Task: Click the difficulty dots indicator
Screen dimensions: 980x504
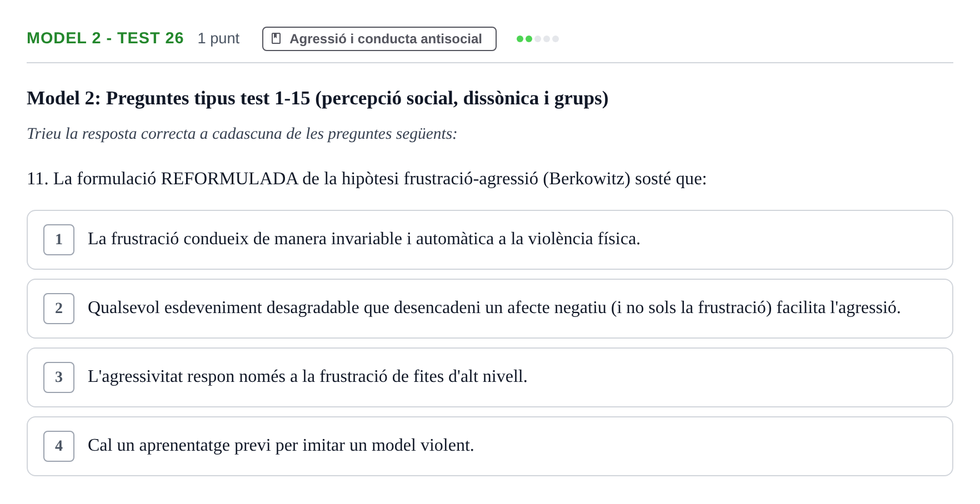Action: point(537,39)
